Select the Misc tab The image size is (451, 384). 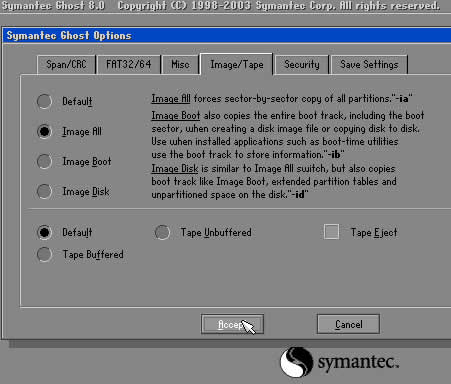[x=180, y=64]
